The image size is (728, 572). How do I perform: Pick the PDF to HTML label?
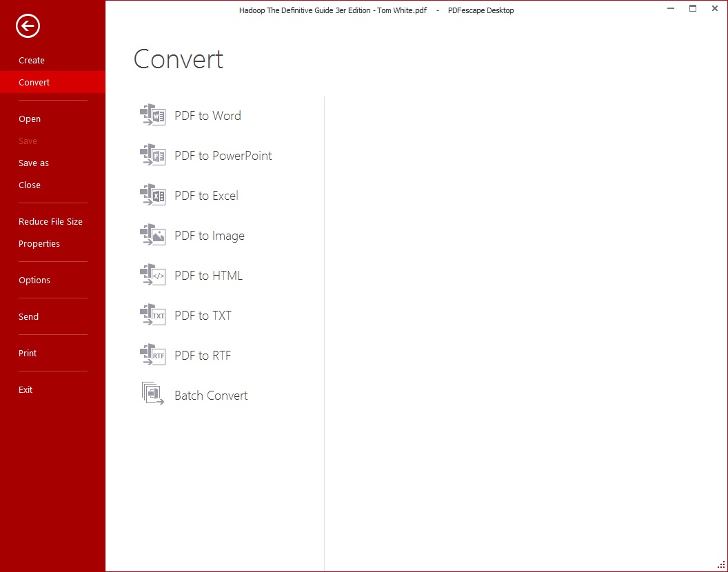point(208,276)
